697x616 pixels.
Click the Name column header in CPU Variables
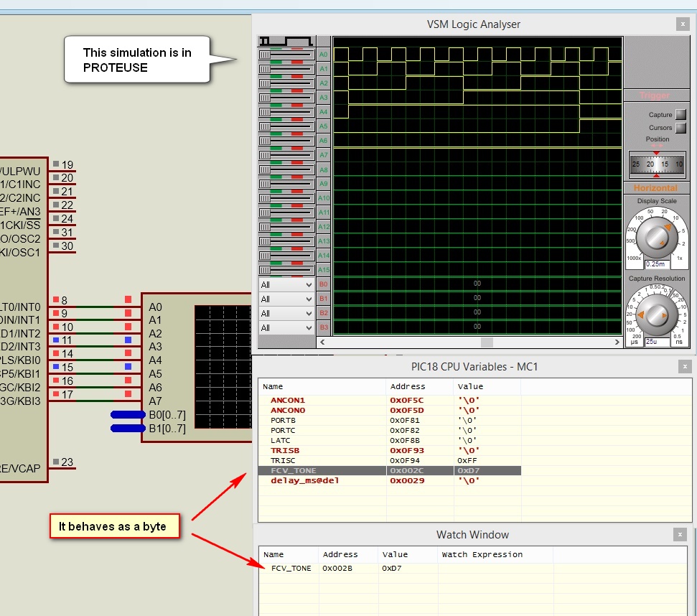[322, 387]
